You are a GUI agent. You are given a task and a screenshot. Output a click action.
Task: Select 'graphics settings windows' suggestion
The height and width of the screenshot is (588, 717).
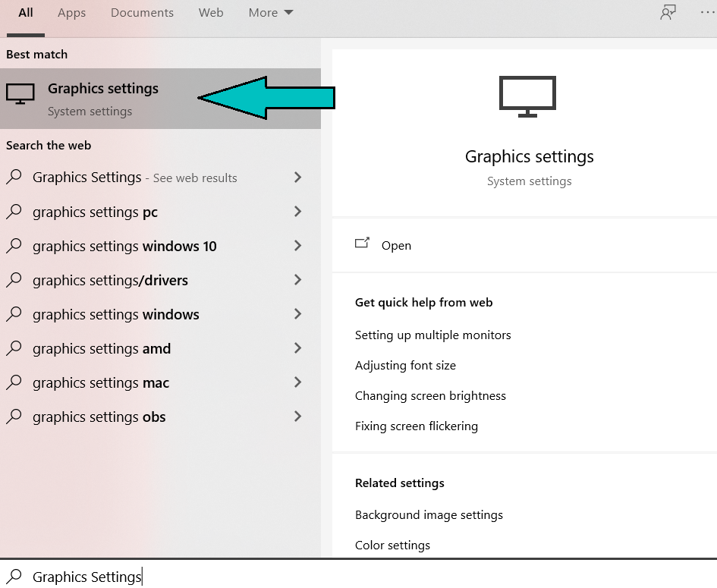pyautogui.click(x=160, y=314)
